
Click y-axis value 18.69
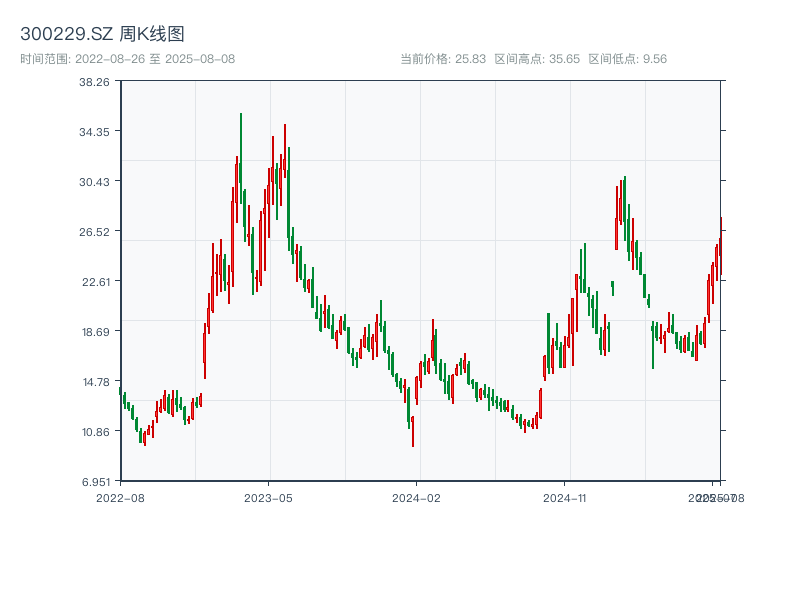click(95, 332)
